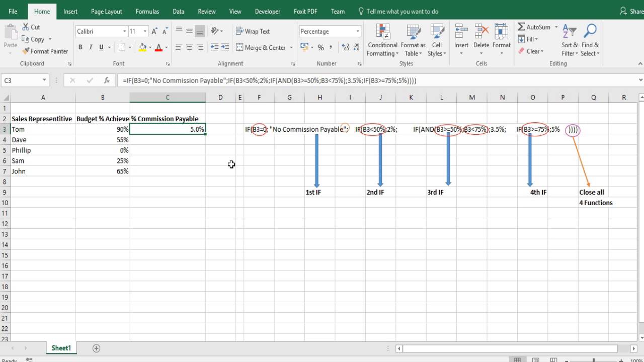Viewport: 644px width, 362px height.
Task: Click the red font color button
Action: 159,47
